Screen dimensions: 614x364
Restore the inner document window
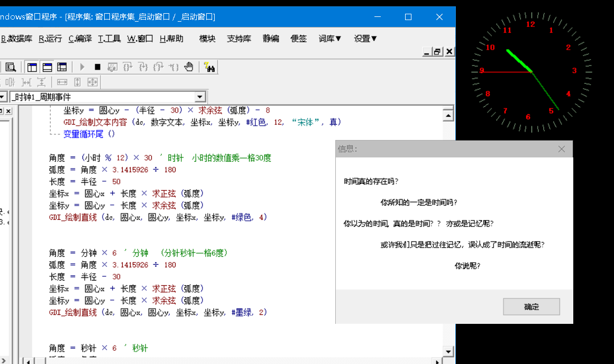coord(437,52)
